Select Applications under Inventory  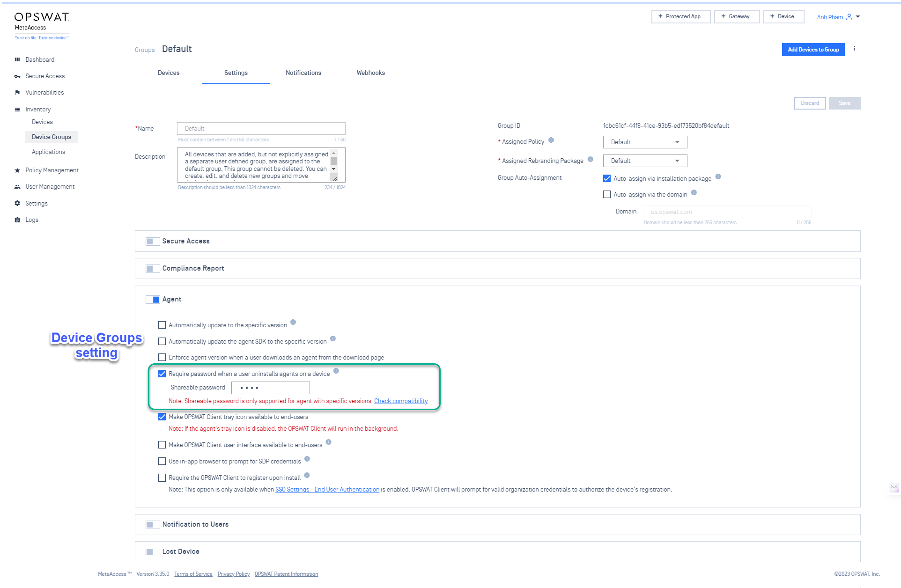[49, 152]
